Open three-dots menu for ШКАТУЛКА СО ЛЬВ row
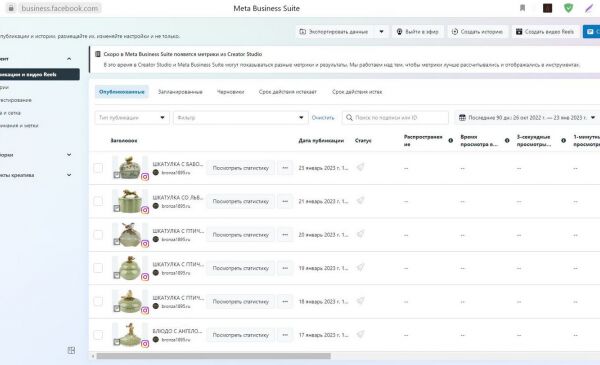The height and width of the screenshot is (365, 600). 285,201
